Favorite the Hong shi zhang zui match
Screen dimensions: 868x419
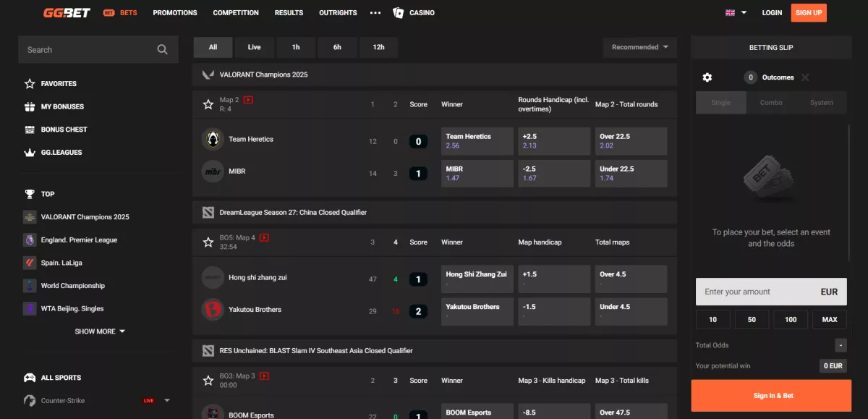click(x=208, y=242)
